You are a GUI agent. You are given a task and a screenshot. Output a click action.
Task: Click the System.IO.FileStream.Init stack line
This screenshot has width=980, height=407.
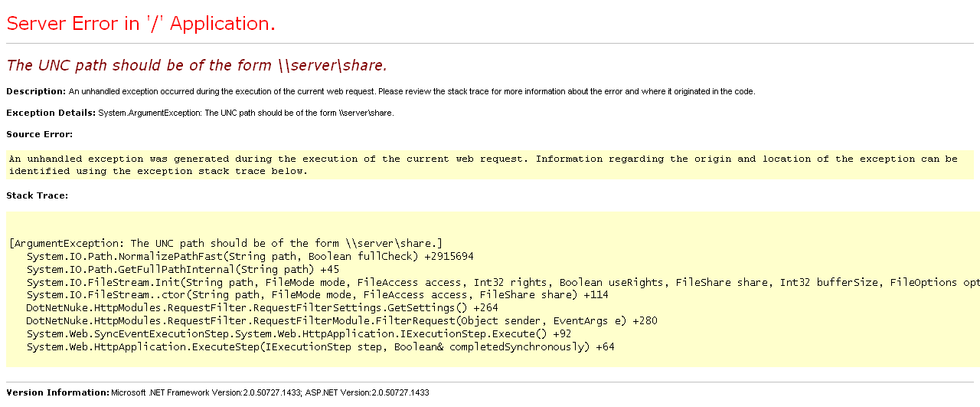coord(502,282)
